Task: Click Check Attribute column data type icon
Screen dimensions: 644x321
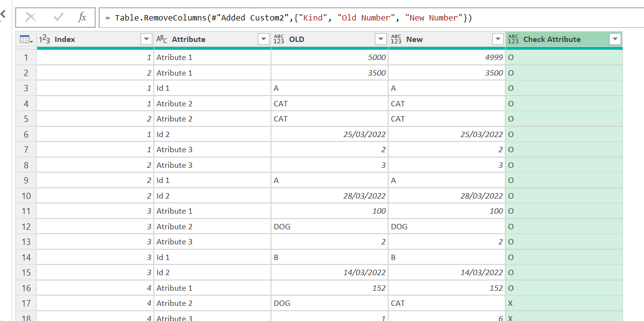Action: pos(513,40)
